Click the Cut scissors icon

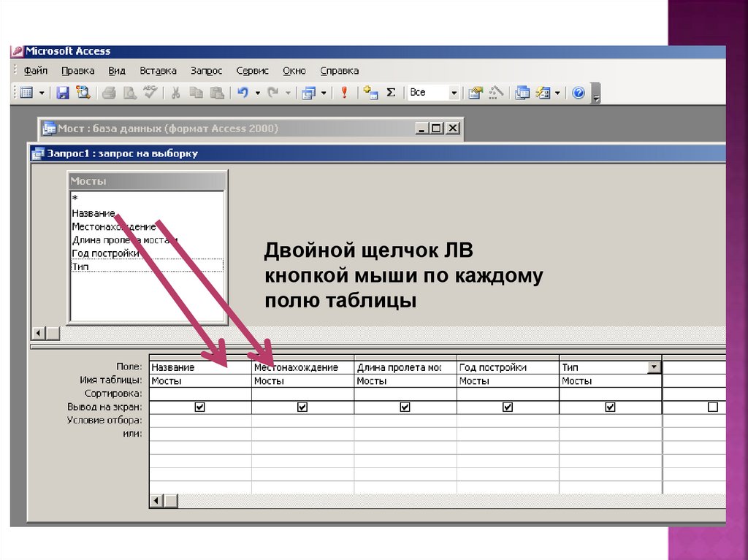175,93
